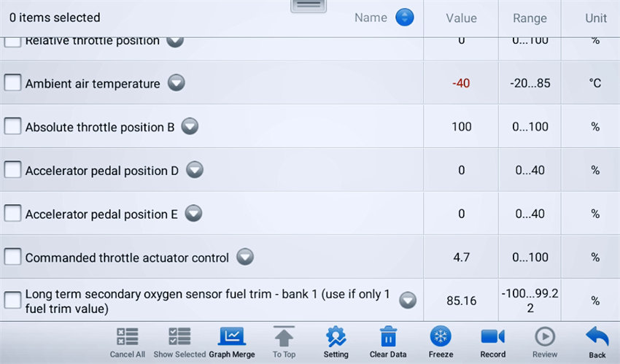Select Commanded throttle actuator control checkbox
The height and width of the screenshot is (364, 620).
tap(12, 257)
